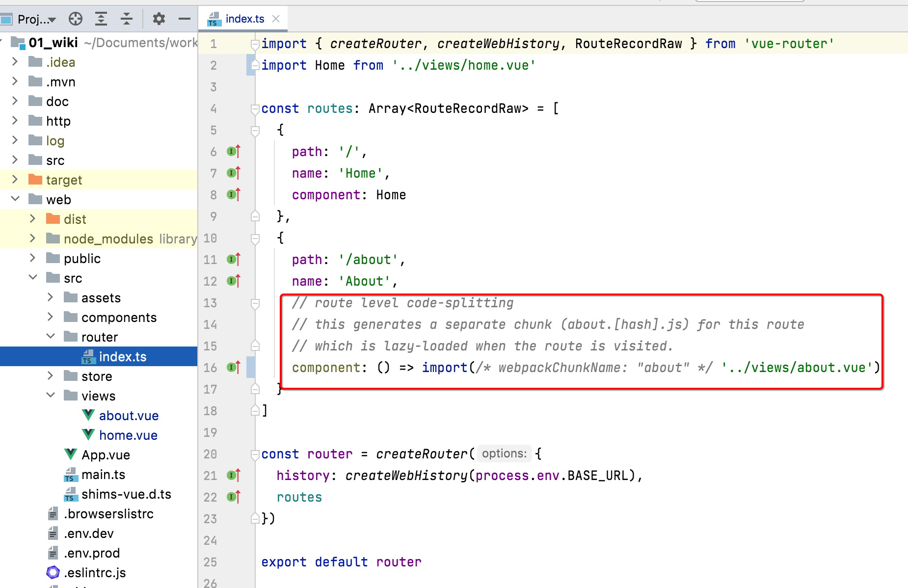
Task: Click the Collapse All icon in project toolbar
Action: (127, 19)
